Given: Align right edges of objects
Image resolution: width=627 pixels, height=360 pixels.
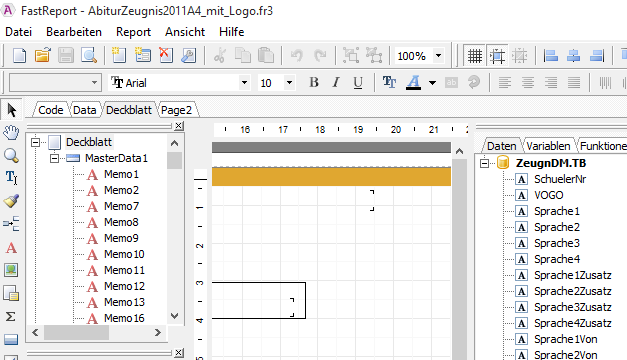Looking at the screenshot, I should click(597, 56).
